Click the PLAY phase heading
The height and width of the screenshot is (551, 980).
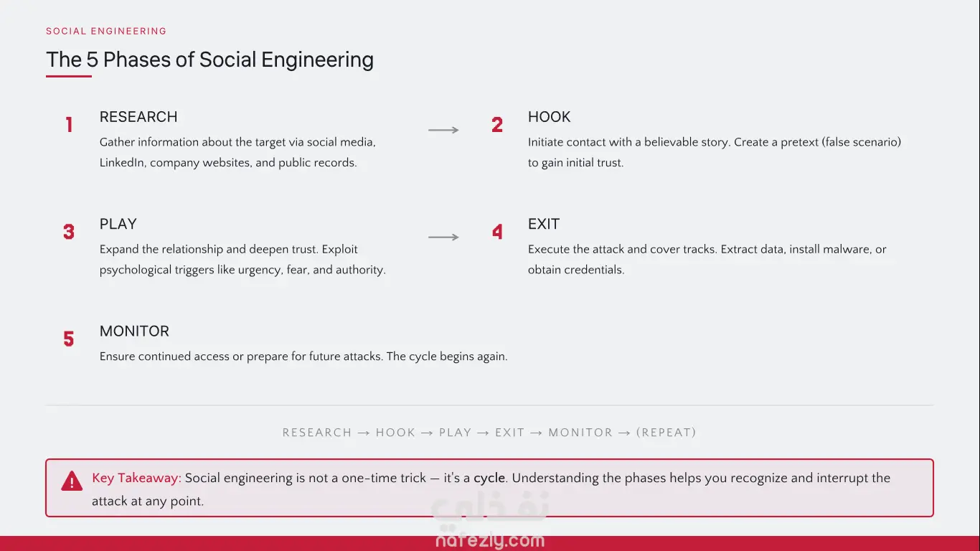(x=118, y=224)
